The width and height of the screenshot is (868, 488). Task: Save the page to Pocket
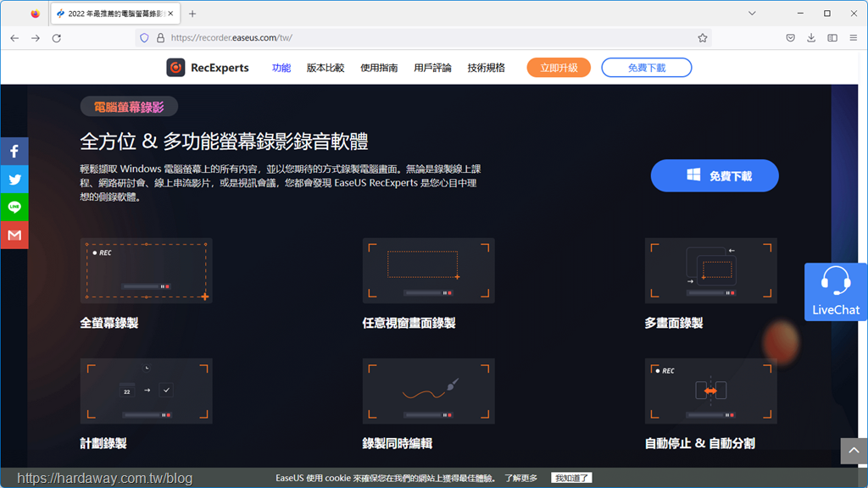coord(791,38)
